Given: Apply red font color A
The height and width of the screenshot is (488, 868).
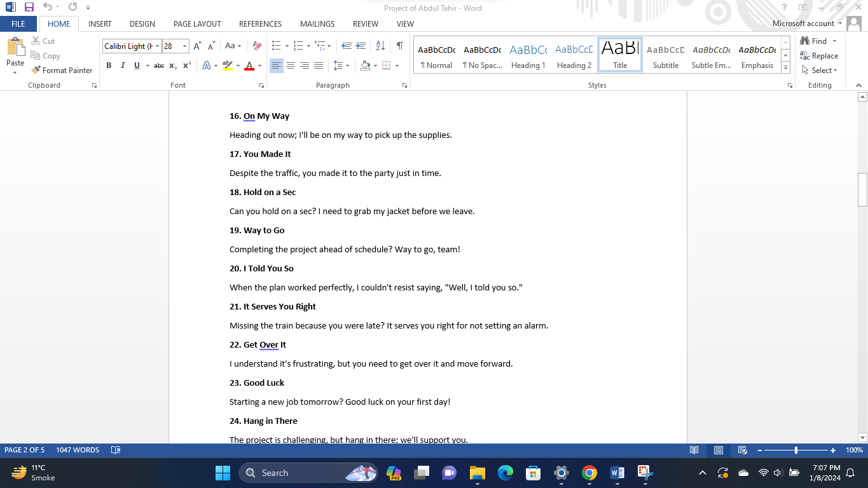Looking at the screenshot, I should click(x=249, y=65).
